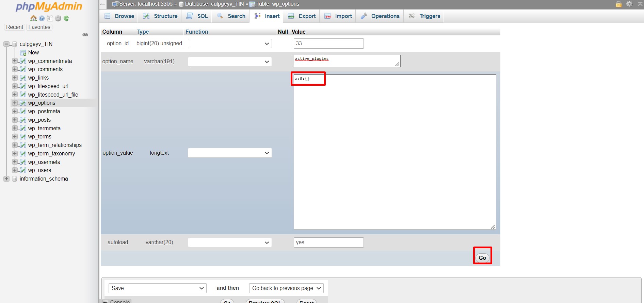Screen dimensions: 644x303
Task: Collapse the top menu with the up-arrow icon
Action: click(640, 3)
